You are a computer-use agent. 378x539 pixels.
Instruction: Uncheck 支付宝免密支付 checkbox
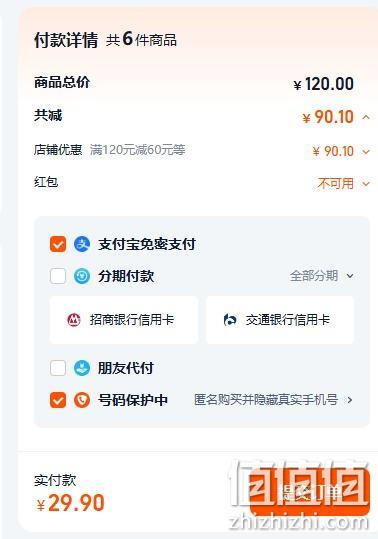[58, 244]
